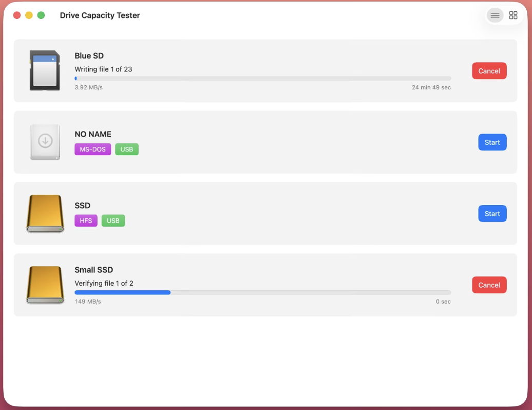This screenshot has height=410, width=532.
Task: Click the USB tag under SSD
Action: [x=113, y=220]
